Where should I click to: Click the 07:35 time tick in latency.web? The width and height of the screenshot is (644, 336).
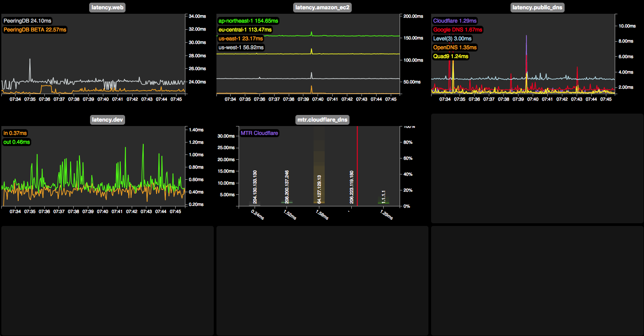(x=30, y=99)
